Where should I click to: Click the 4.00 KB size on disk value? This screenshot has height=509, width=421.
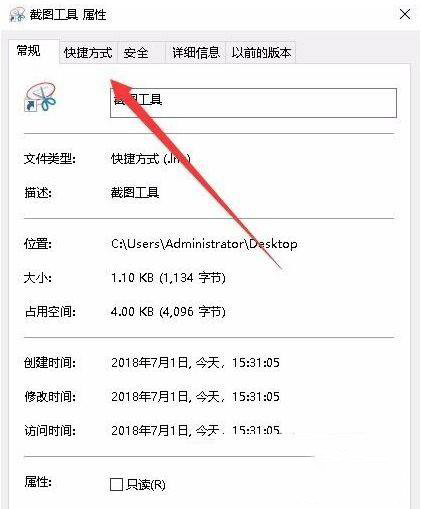coord(168,312)
